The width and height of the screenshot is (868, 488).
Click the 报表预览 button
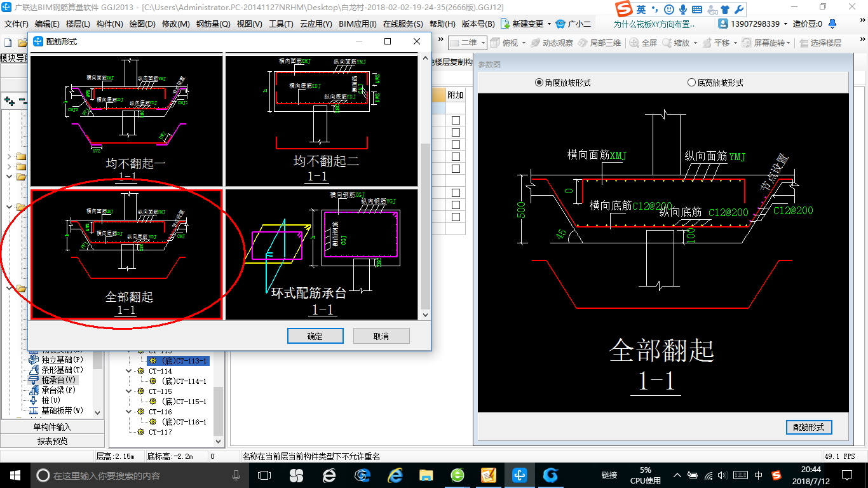53,441
